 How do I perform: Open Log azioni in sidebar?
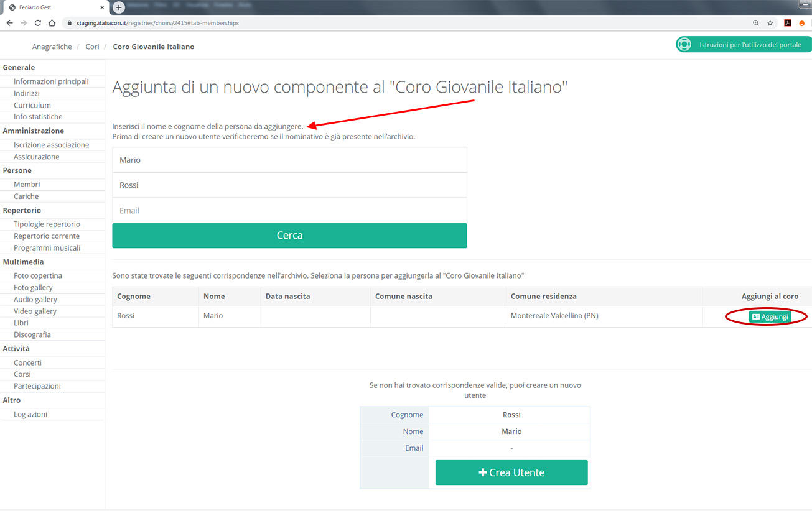(x=30, y=415)
